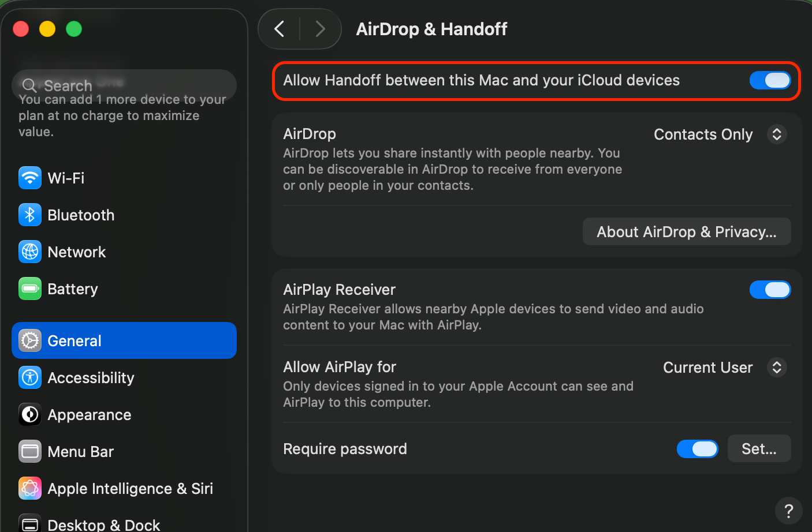Viewport: 812px width, 532px height.
Task: Open the Allow AirPlay for Current User dropdown
Action: [x=725, y=368]
